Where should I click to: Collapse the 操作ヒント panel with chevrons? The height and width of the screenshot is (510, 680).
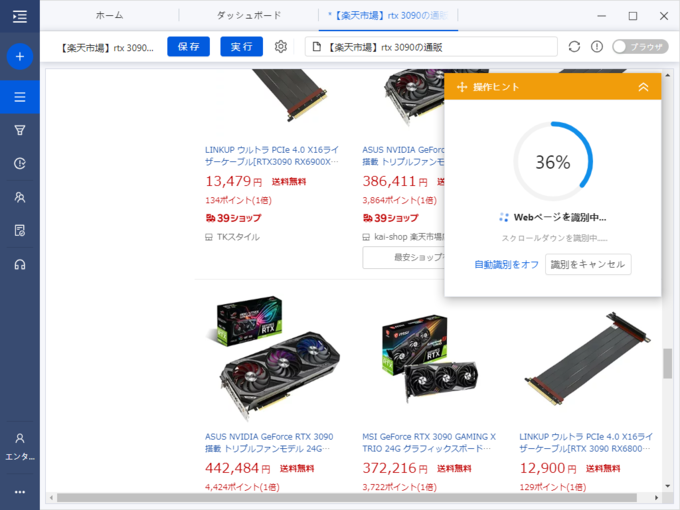click(x=643, y=87)
